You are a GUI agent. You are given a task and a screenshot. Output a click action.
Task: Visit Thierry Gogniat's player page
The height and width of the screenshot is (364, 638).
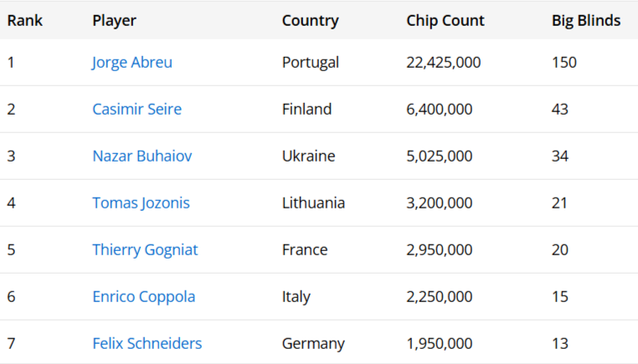click(x=145, y=250)
